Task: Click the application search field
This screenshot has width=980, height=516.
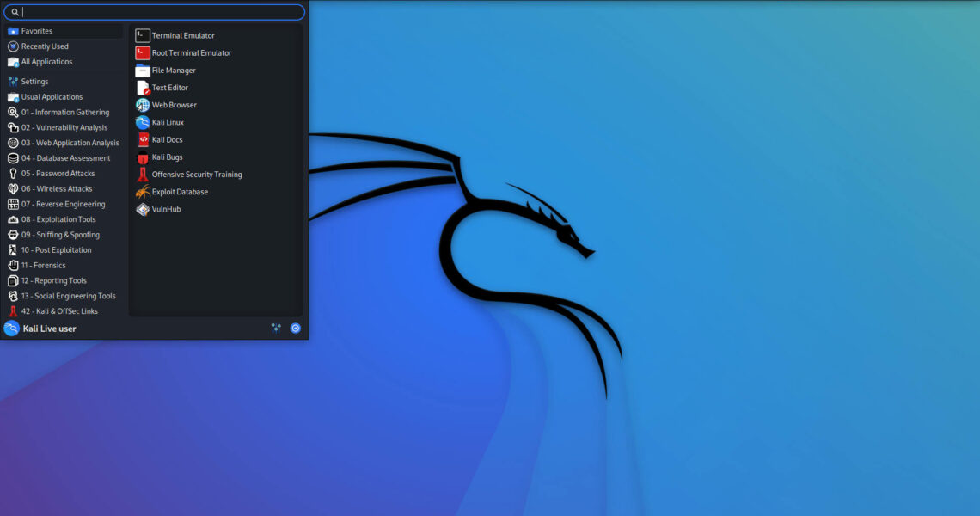Action: click(159, 12)
